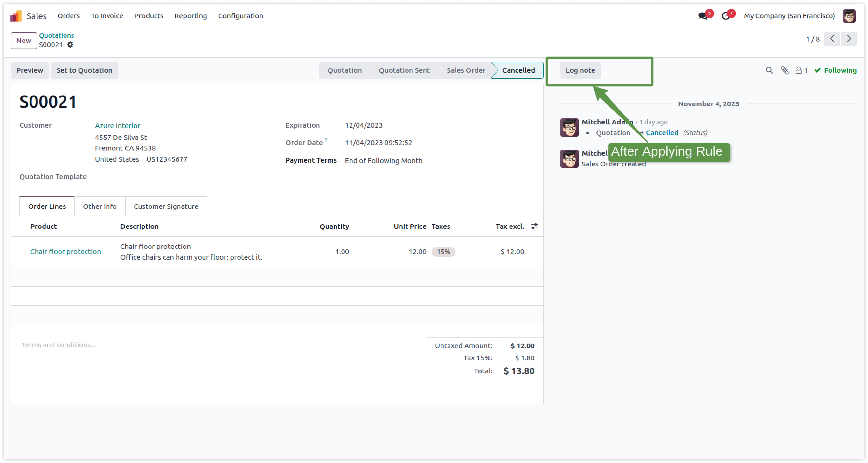The height and width of the screenshot is (463, 868).
Task: Click the Quotation status stage
Action: [344, 70]
